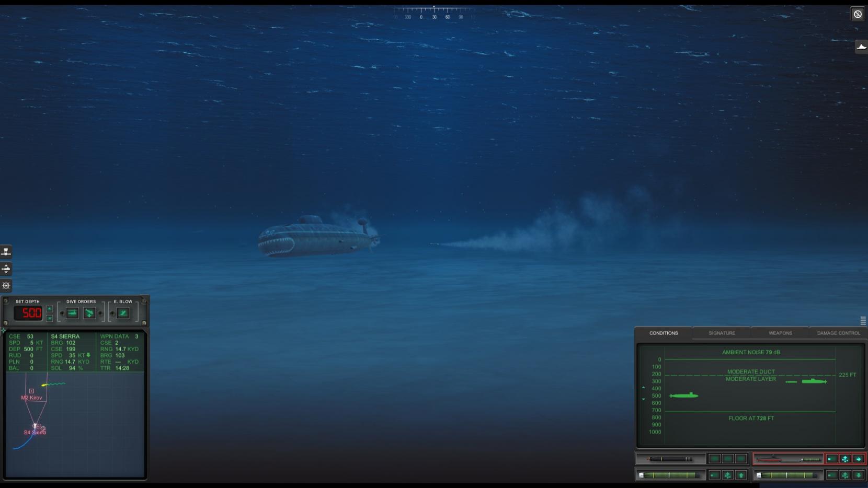Decrease set depth with the down arrow
The width and height of the screenshot is (868, 488).
point(50,318)
